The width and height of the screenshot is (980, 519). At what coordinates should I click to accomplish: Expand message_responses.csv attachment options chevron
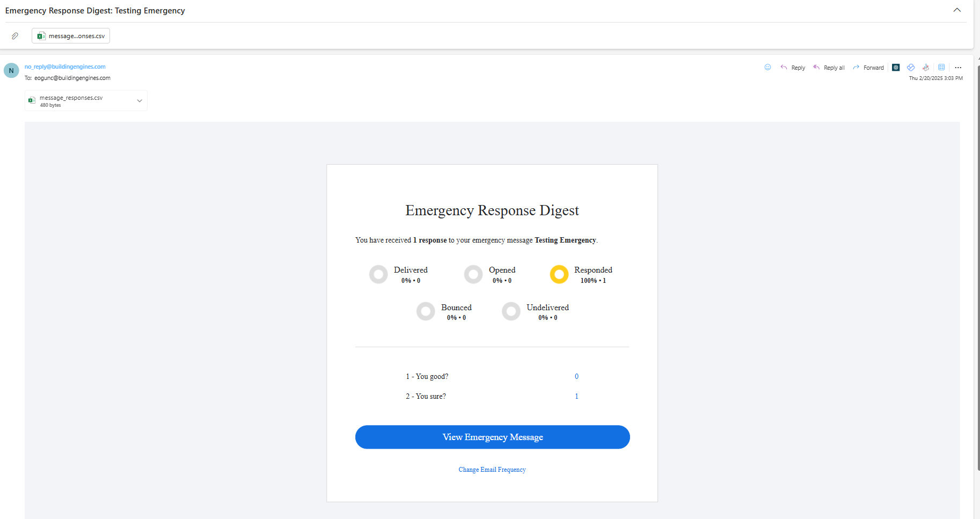[x=140, y=101]
